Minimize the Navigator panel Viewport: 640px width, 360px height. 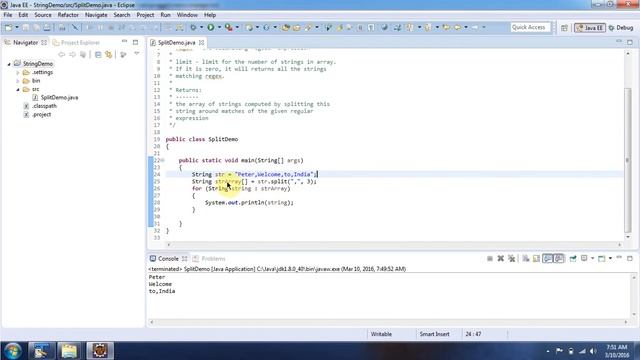pyautogui.click(x=124, y=42)
